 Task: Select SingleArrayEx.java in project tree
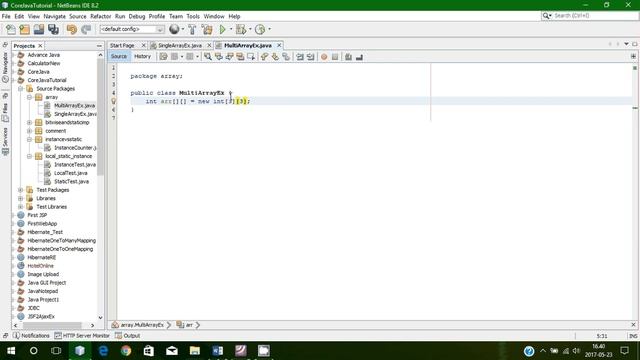[75, 114]
